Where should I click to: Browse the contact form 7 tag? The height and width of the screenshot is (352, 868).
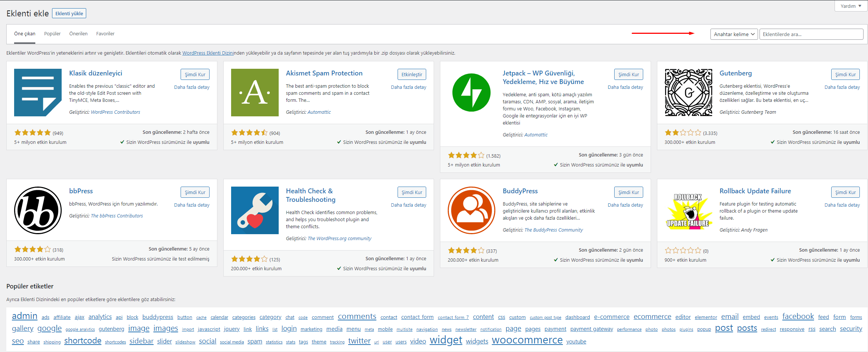tap(453, 317)
